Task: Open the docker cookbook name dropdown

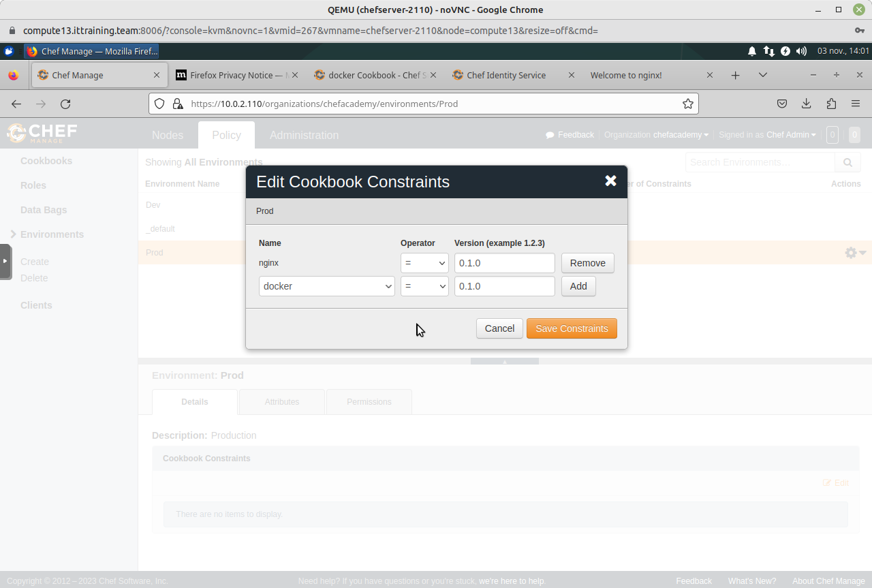Action: (x=326, y=286)
